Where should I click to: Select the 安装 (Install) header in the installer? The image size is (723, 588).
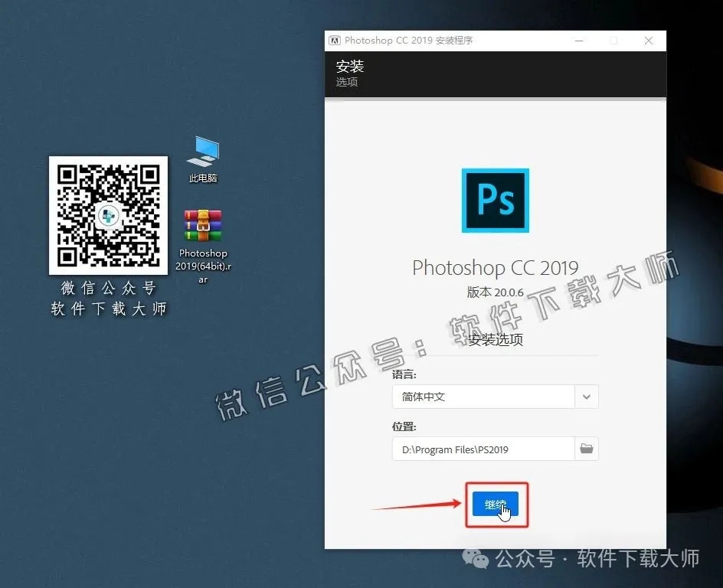pos(349,67)
